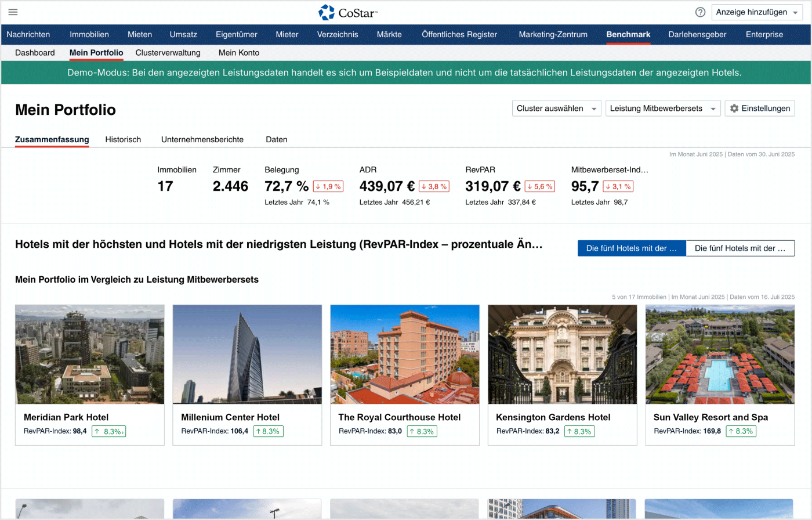The width and height of the screenshot is (812, 520).
Task: Open the Sun Valley Resort and Spa link
Action: 710,417
